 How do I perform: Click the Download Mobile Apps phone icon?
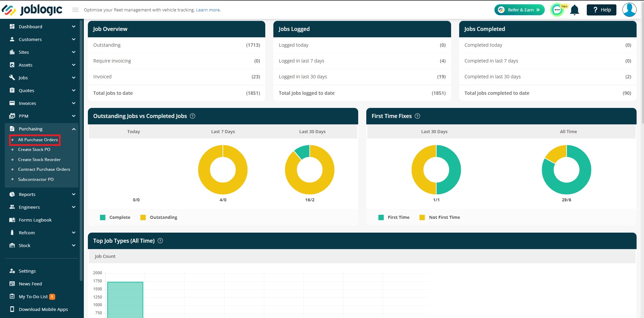pos(12,309)
